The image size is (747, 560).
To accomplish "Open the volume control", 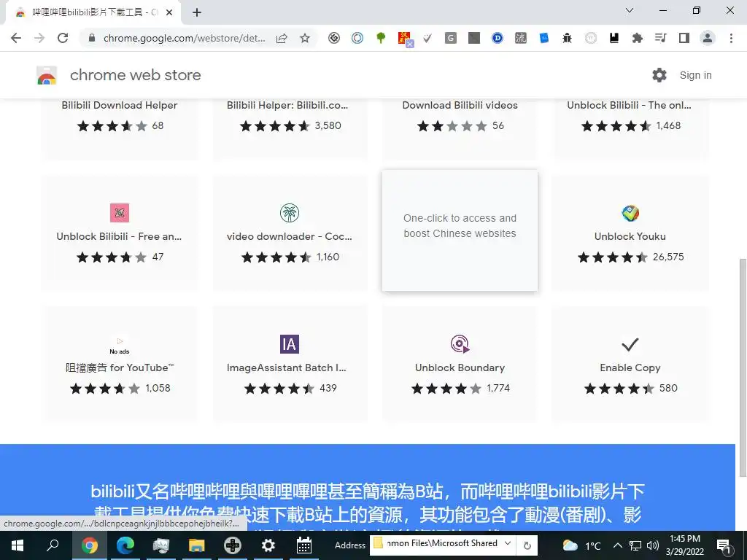I will point(653,545).
